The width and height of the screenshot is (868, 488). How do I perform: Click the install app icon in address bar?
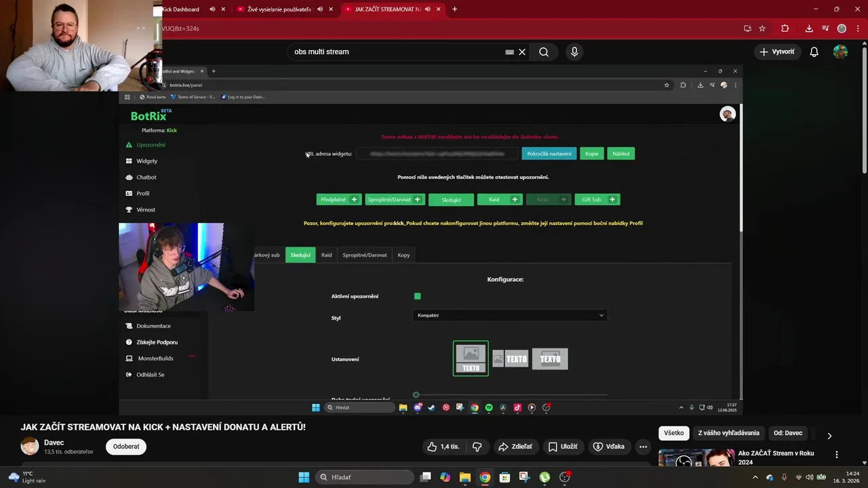pyautogui.click(x=747, y=28)
